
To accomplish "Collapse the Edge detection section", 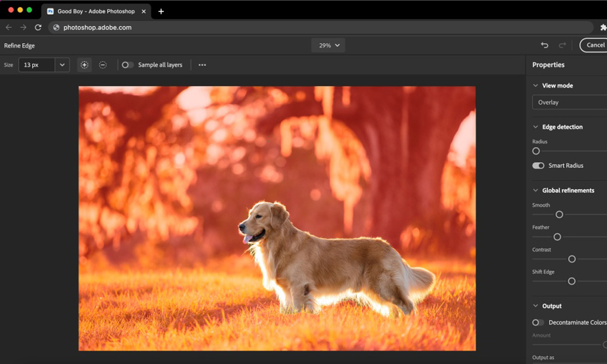I will click(536, 127).
